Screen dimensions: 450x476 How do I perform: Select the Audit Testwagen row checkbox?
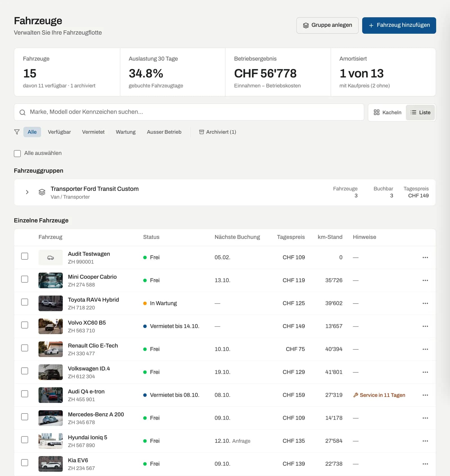coord(25,256)
